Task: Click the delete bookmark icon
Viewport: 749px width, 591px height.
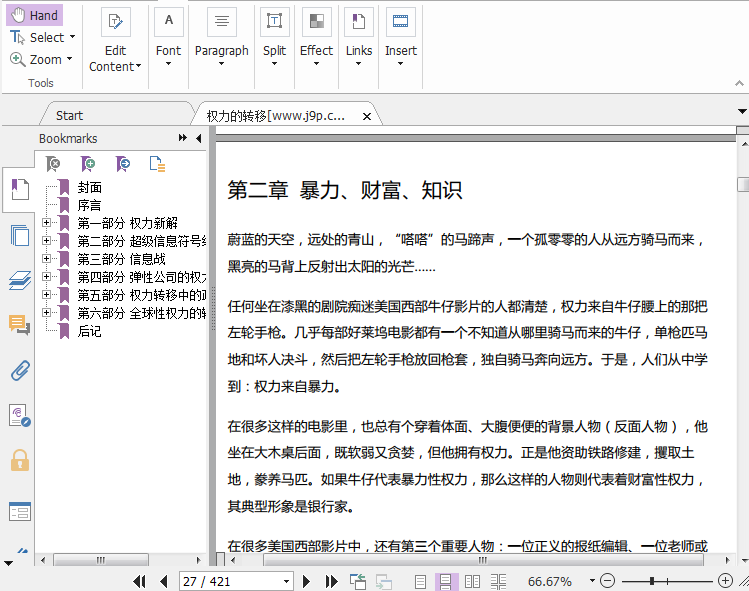Action: (x=54, y=163)
